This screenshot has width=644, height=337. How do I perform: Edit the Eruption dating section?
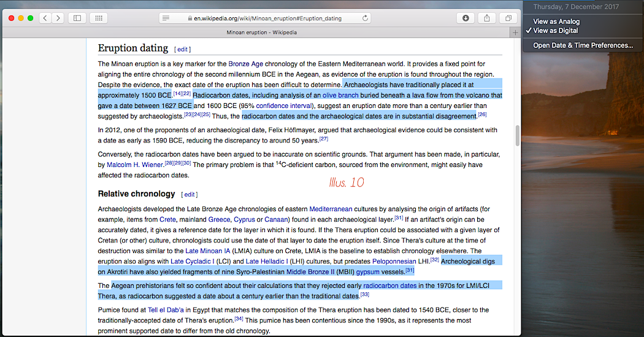182,49
